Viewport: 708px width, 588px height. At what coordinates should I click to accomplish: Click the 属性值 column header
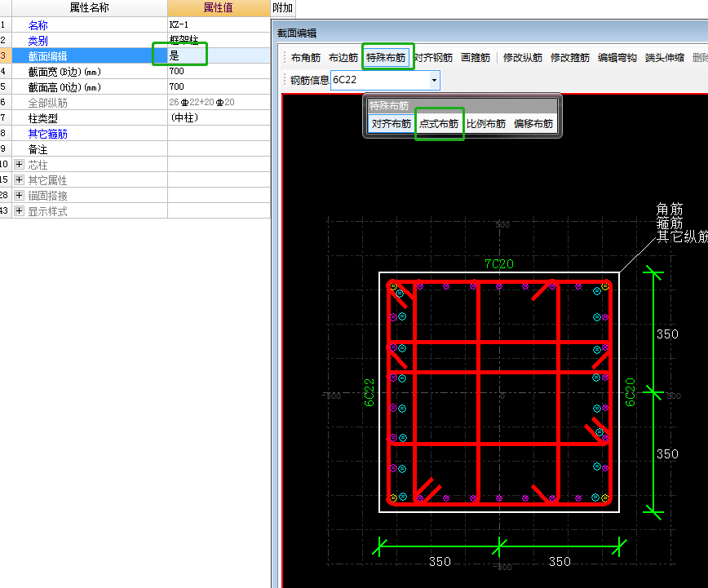(x=219, y=7)
